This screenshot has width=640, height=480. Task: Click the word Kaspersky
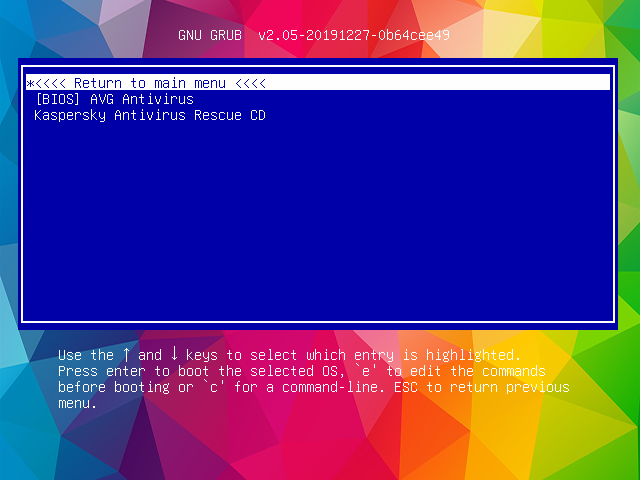coord(70,116)
